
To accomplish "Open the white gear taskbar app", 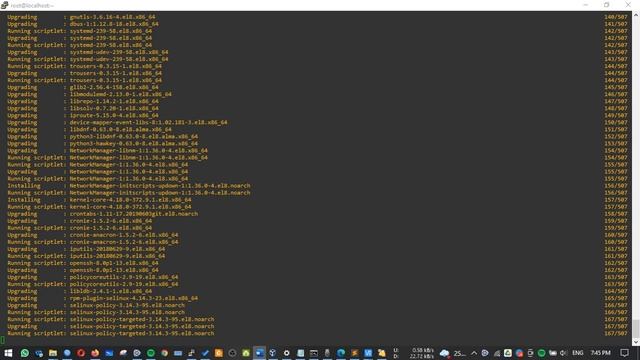I will point(287,353).
